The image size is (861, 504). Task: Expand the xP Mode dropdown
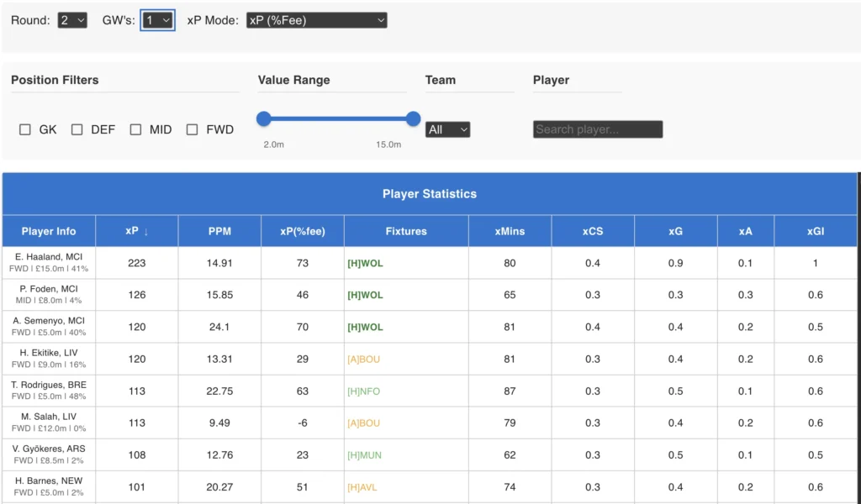[316, 20]
